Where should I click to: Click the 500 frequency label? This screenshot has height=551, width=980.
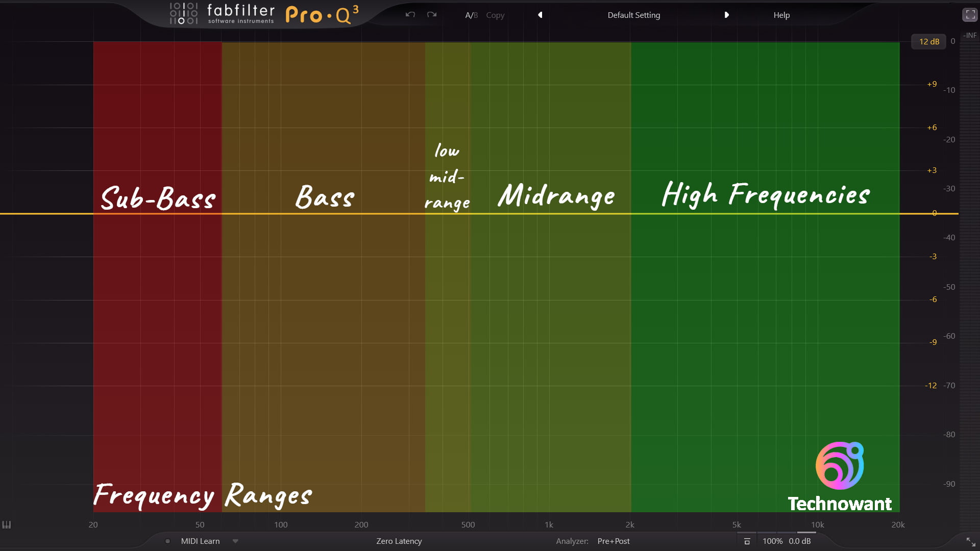pyautogui.click(x=468, y=524)
